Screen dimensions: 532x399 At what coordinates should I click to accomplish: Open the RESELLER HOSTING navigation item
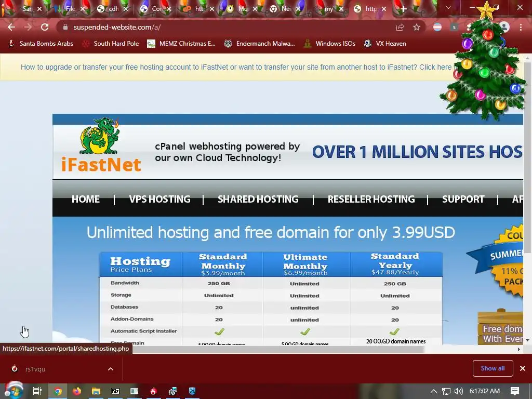pos(371,199)
